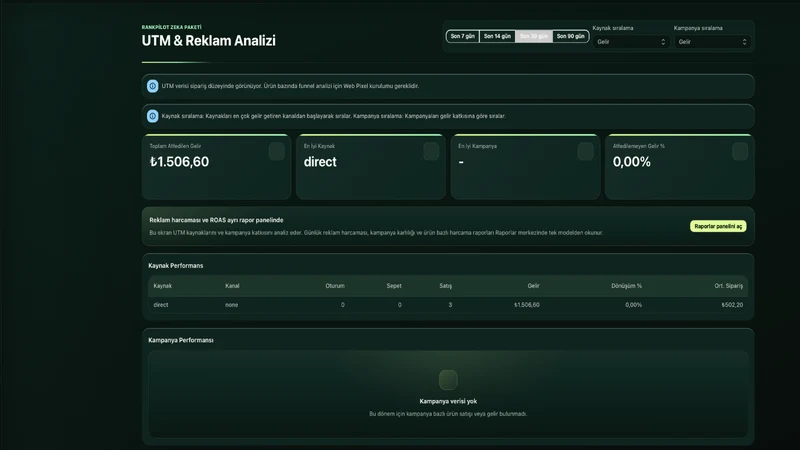Viewport: 800px width, 450px height.
Task: Click info icon beside Kaynak sıralama notice
Action: (x=153, y=116)
